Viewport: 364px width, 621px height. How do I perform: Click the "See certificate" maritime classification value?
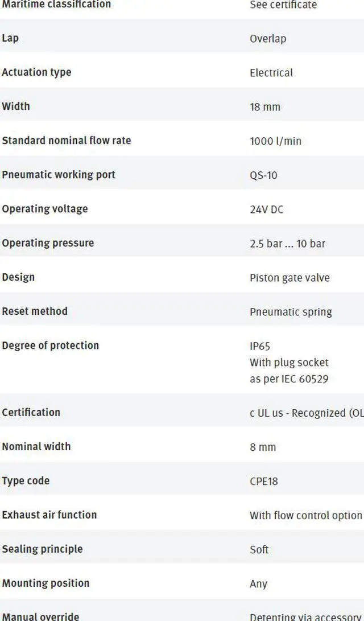pyautogui.click(x=283, y=5)
